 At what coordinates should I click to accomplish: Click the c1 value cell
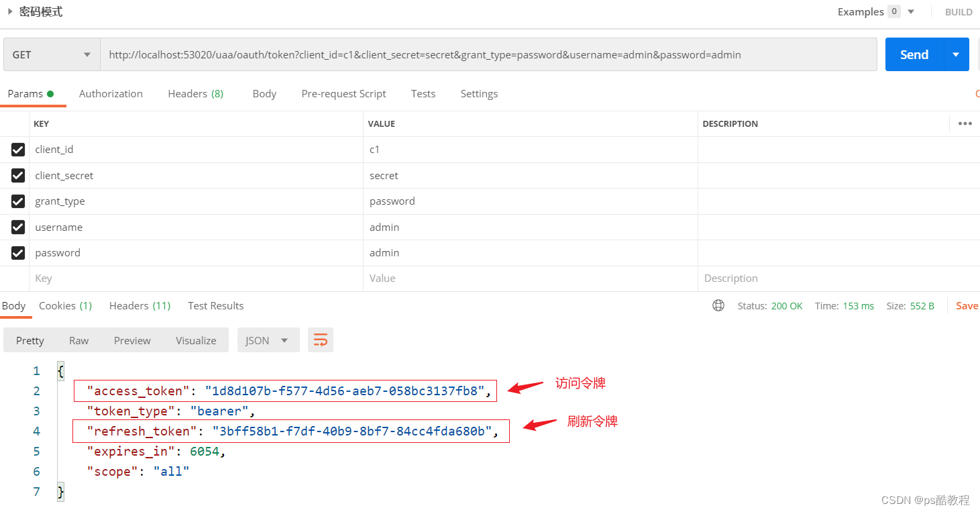tap(531, 150)
